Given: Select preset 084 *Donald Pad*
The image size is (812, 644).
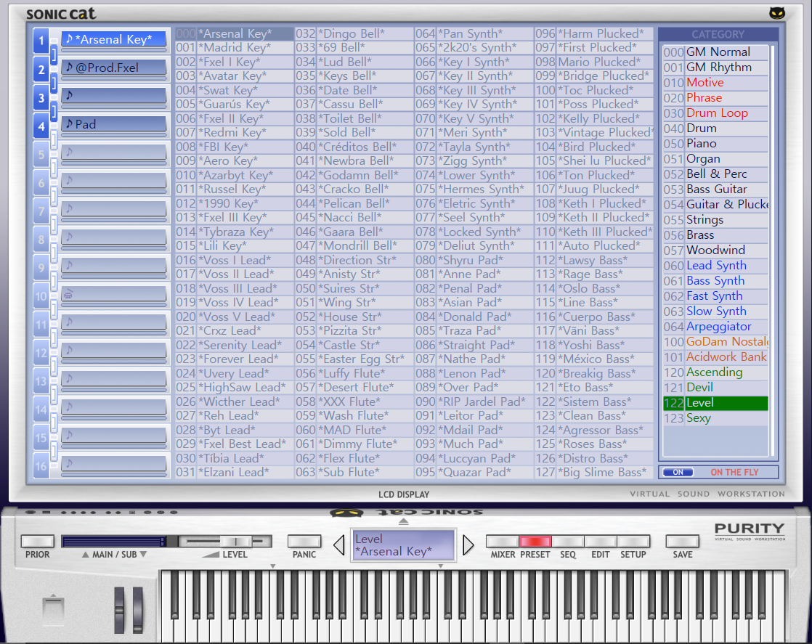Looking at the screenshot, I should click(x=474, y=317).
